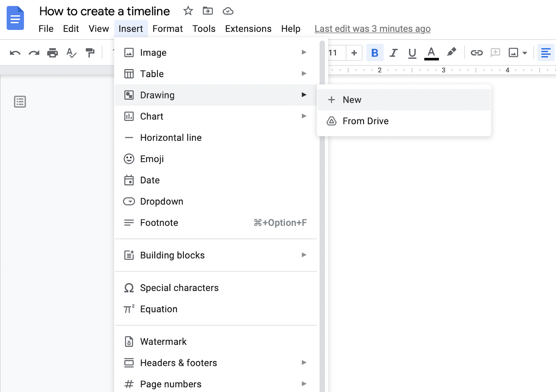This screenshot has width=556, height=392.
Task: Toggle italic formatting
Action: coord(394,53)
